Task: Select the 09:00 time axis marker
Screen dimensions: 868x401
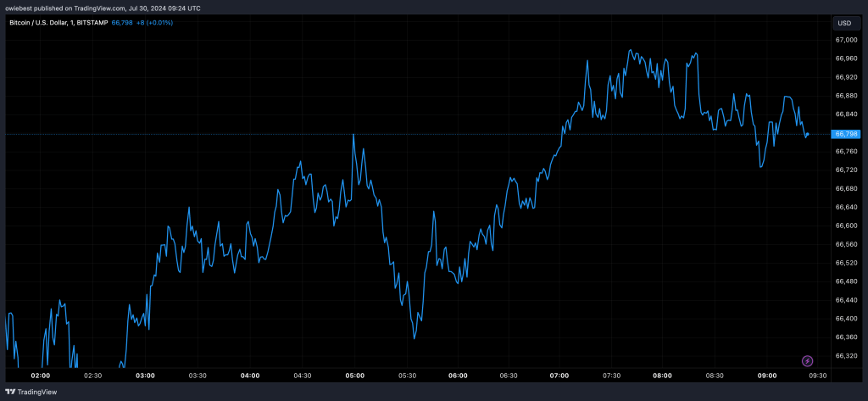Action: (x=766, y=376)
